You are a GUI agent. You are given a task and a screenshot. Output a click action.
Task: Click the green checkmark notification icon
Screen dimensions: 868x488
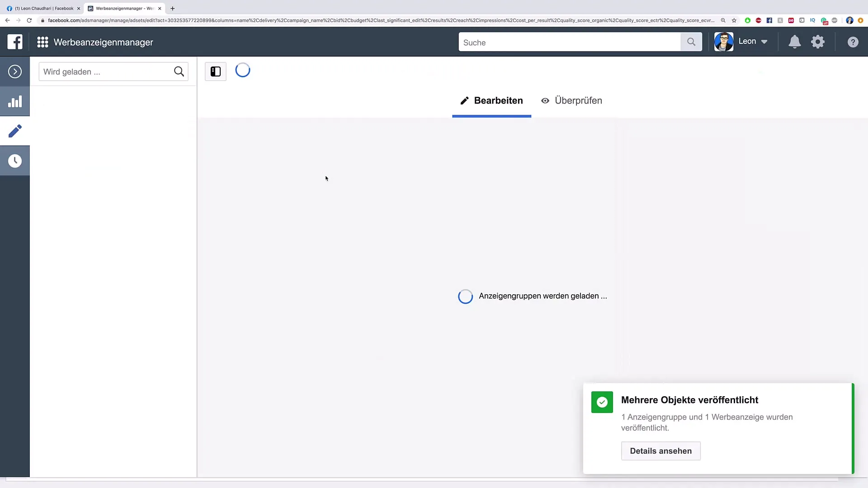[x=602, y=402]
